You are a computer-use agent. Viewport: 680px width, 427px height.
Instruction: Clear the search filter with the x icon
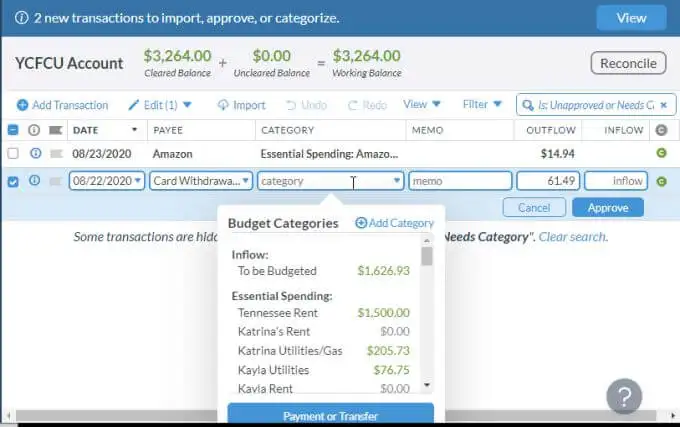(x=664, y=105)
